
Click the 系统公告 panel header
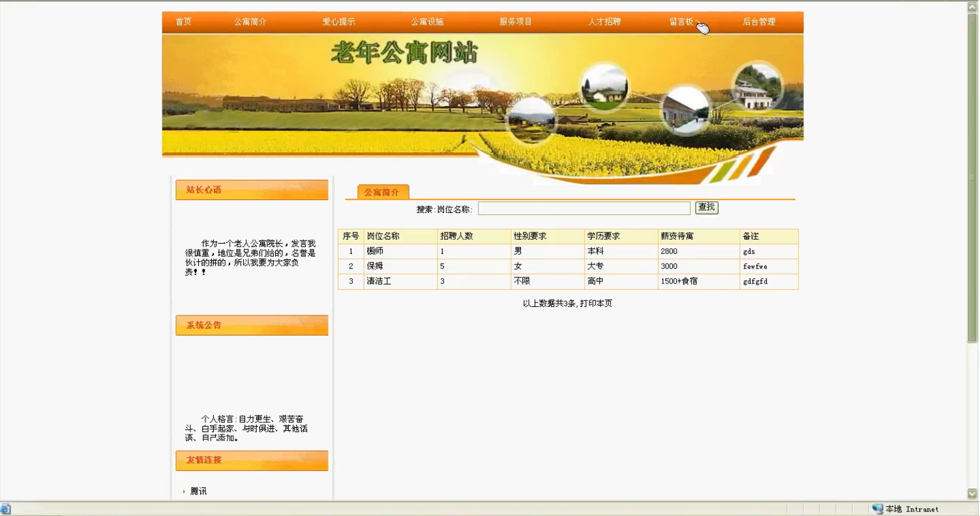click(x=252, y=325)
